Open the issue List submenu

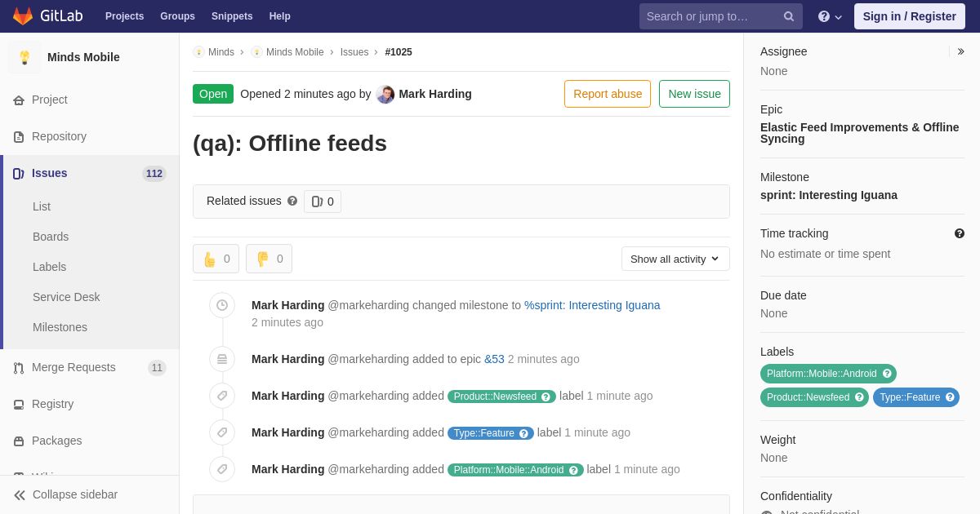[42, 206]
